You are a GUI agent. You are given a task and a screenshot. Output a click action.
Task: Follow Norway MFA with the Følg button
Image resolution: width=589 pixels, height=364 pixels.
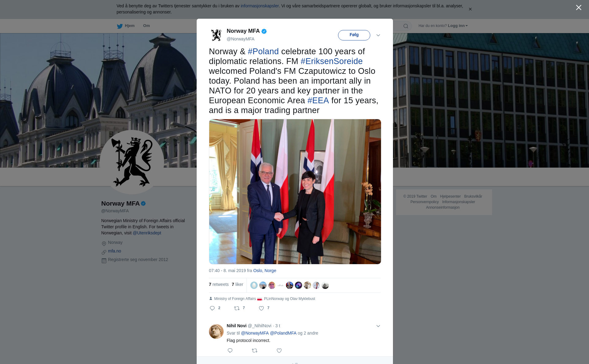pos(354,35)
